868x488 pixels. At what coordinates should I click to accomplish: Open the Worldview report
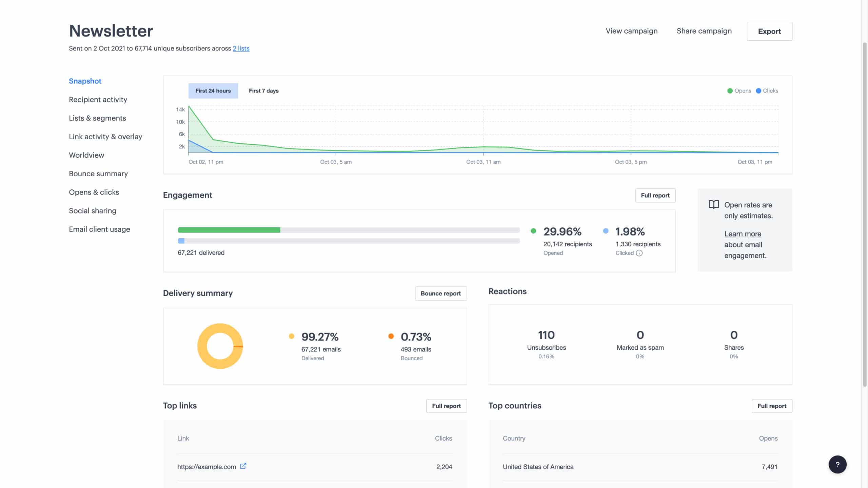pyautogui.click(x=86, y=155)
